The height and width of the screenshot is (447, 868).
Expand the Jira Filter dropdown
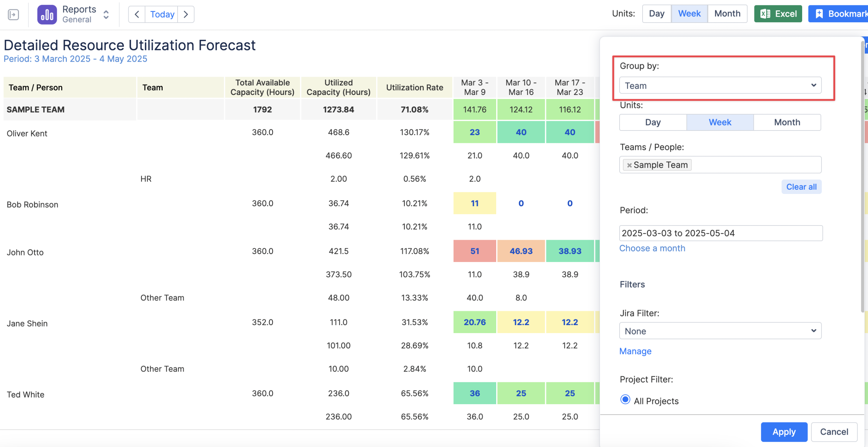(720, 331)
